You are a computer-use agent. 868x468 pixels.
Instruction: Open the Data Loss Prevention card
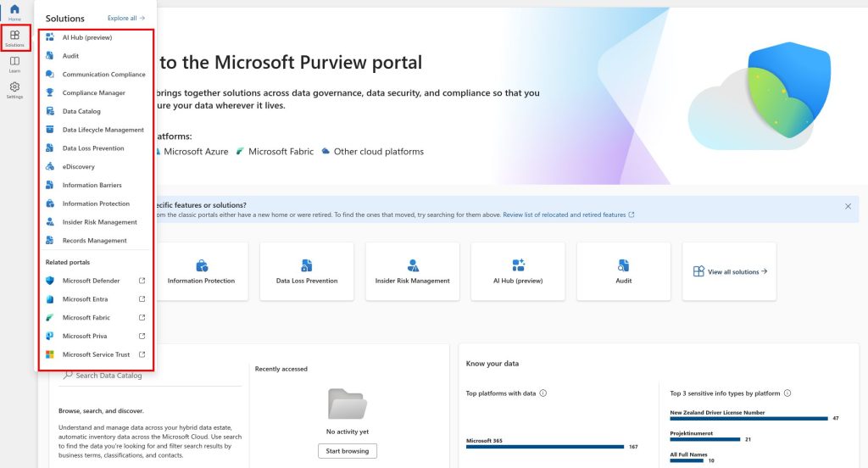tap(307, 271)
